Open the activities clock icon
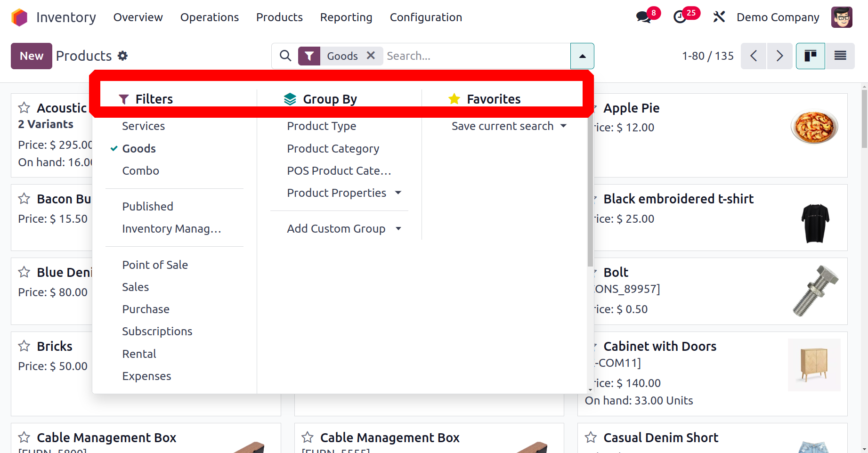This screenshot has height=453, width=868. [680, 17]
